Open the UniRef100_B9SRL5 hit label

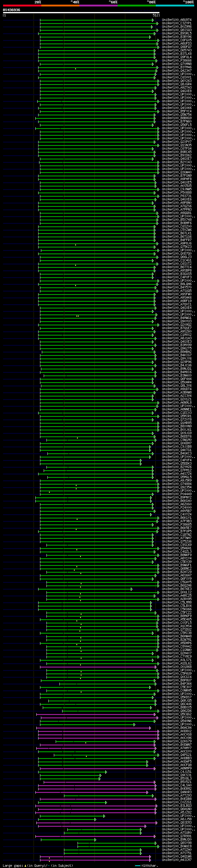coord(177,33)
